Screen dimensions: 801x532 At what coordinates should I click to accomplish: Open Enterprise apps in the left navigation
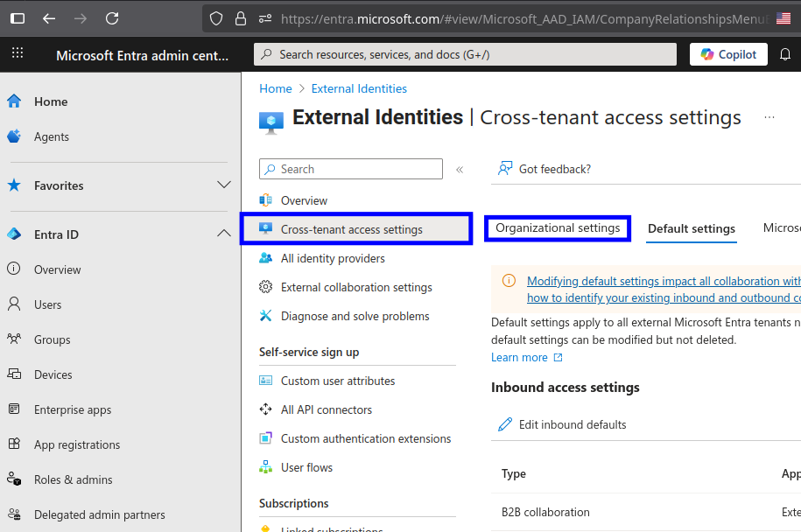(73, 410)
